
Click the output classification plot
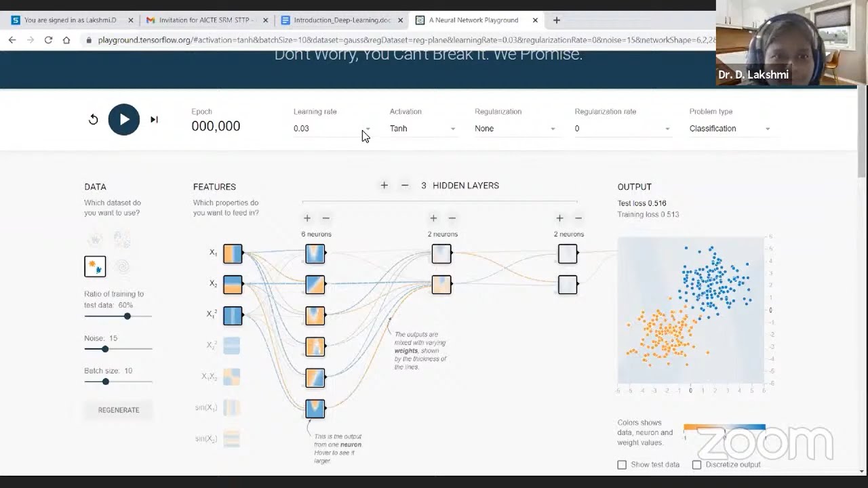690,310
